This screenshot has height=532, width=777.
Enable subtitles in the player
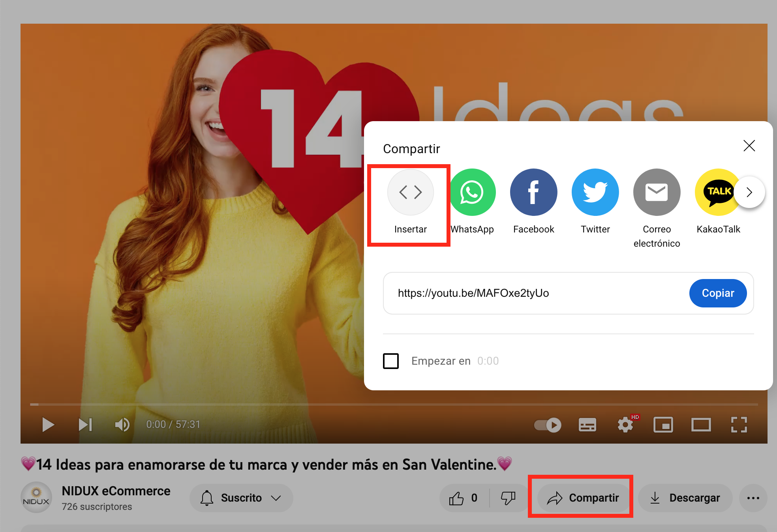pos(587,425)
